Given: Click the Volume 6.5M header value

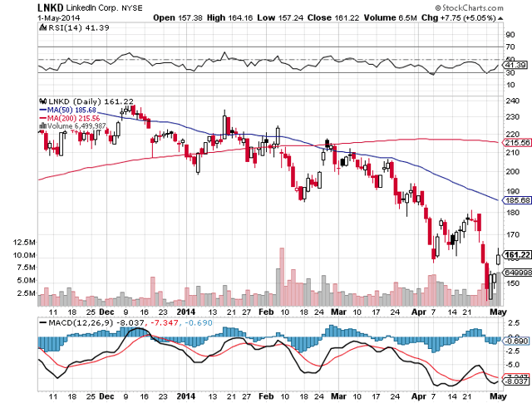Looking at the screenshot, I should 390,17.
